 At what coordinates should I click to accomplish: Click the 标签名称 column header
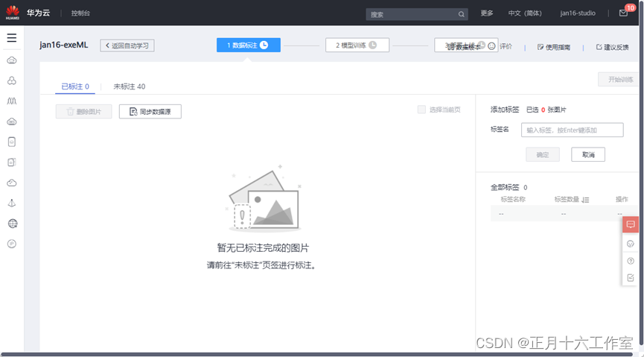(513, 200)
